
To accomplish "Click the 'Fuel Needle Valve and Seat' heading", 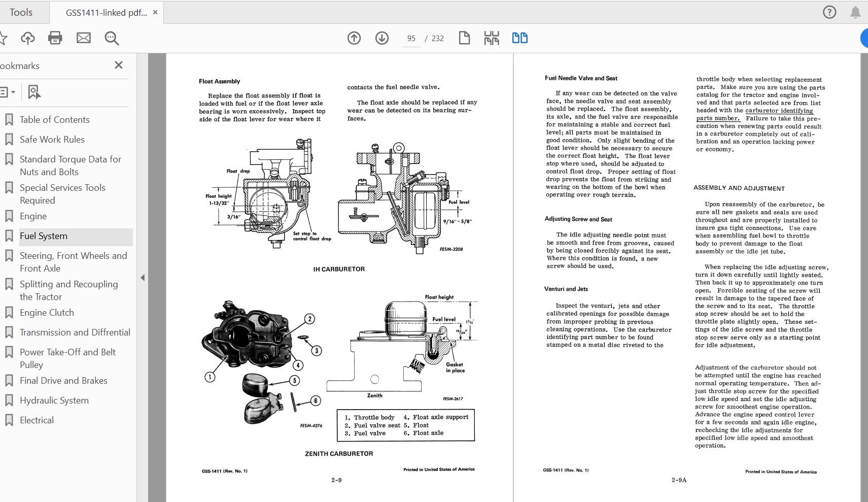I will (581, 78).
